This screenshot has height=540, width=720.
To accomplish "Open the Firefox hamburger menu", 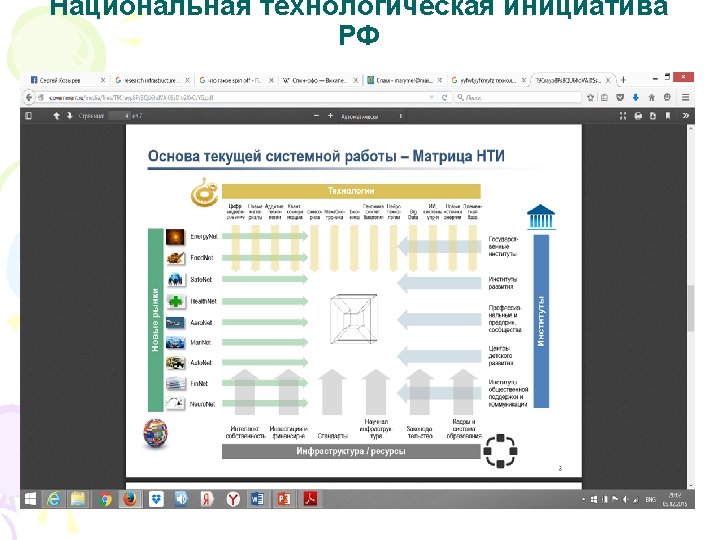I will click(x=685, y=97).
